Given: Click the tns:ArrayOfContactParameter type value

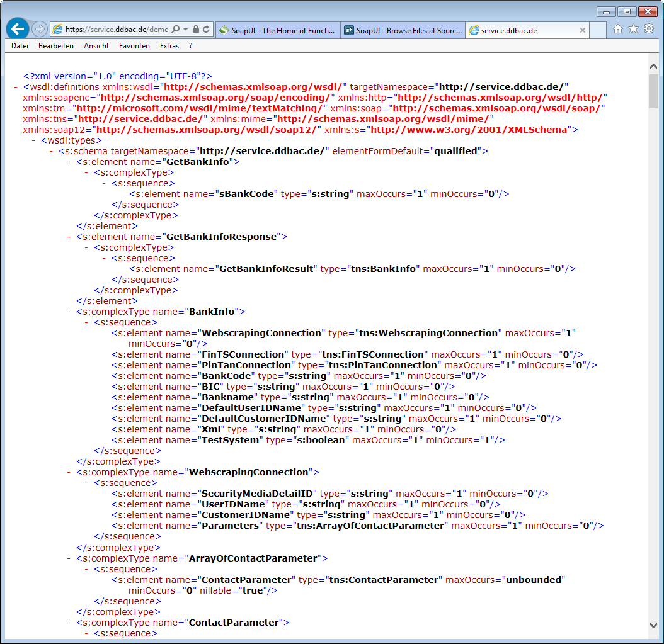Looking at the screenshot, I should click(370, 526).
